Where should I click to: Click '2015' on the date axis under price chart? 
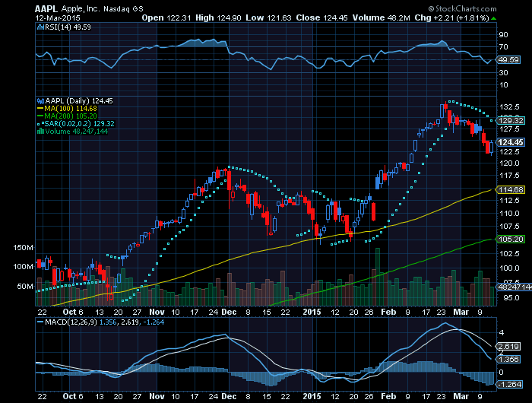pos(312,312)
